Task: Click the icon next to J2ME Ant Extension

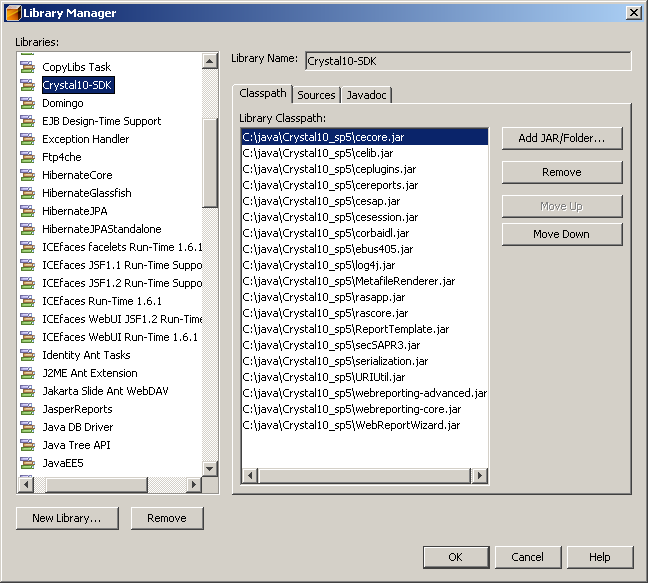Action: pos(28,373)
